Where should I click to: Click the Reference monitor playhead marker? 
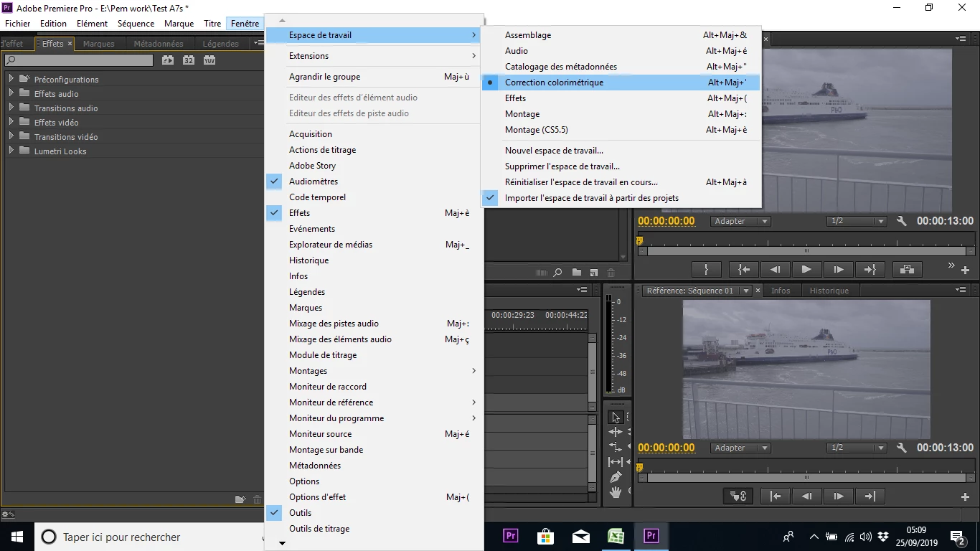tap(639, 468)
